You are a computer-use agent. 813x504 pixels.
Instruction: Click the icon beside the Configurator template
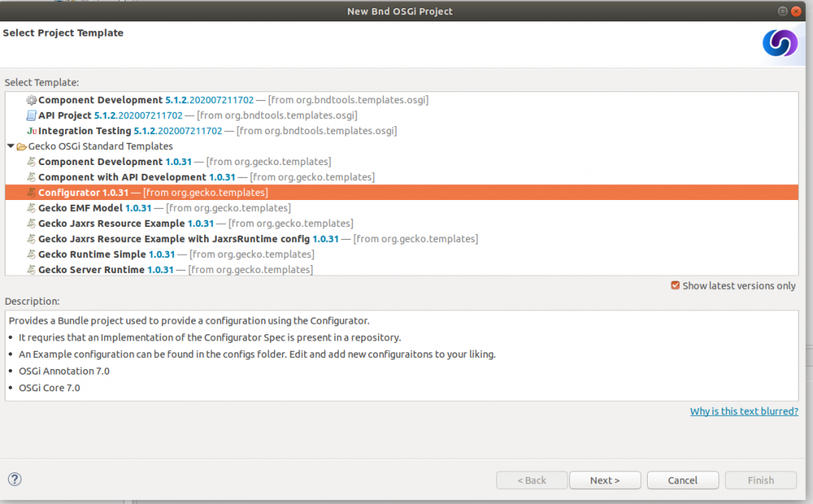[32, 193]
